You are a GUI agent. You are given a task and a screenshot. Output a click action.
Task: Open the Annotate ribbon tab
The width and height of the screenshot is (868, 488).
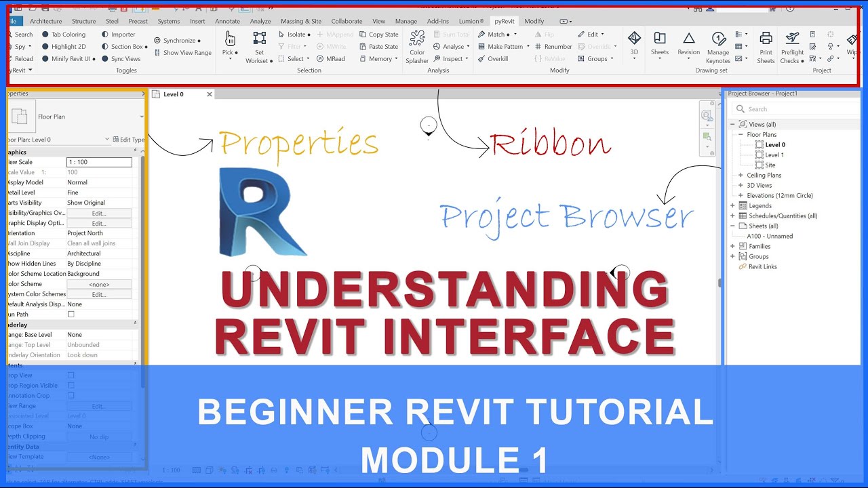pyautogui.click(x=228, y=21)
